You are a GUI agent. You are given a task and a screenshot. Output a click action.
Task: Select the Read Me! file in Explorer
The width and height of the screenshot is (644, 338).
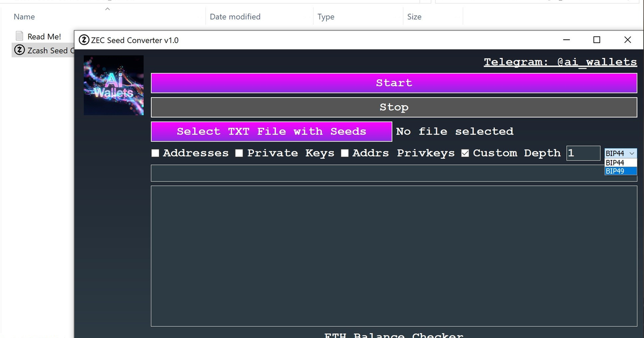tap(44, 36)
